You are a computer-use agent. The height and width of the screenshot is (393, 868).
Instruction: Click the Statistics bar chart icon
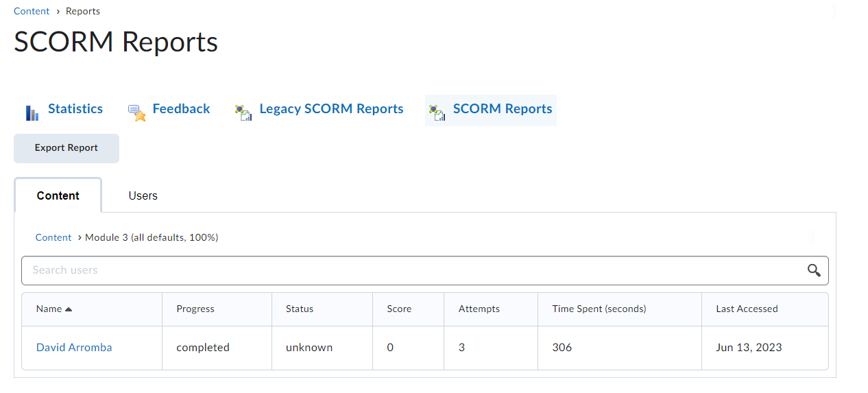point(32,112)
